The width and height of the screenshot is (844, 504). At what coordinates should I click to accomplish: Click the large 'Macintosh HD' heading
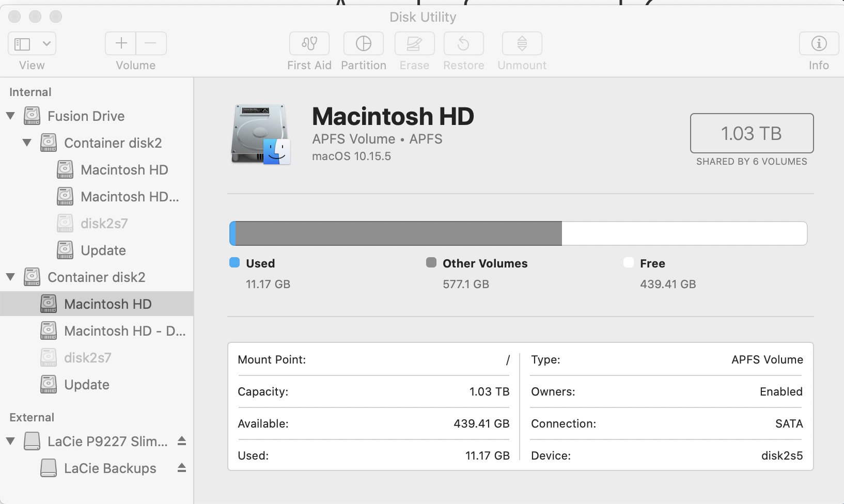[393, 116]
